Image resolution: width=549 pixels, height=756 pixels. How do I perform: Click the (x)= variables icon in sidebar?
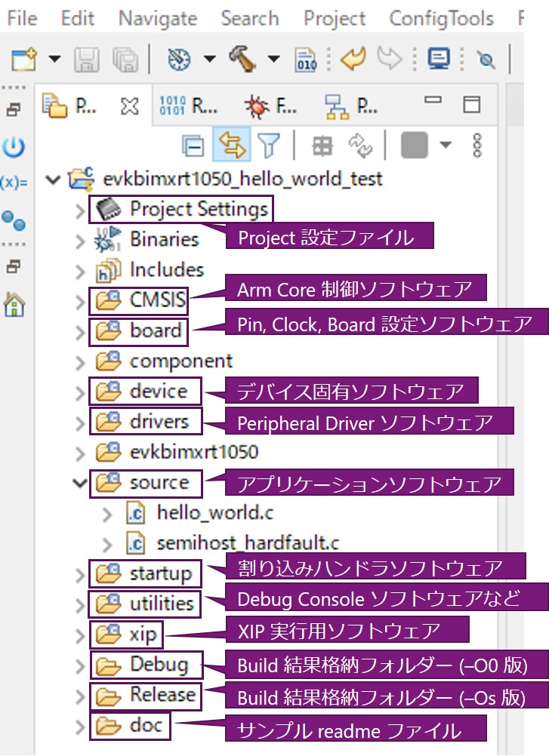[x=14, y=183]
